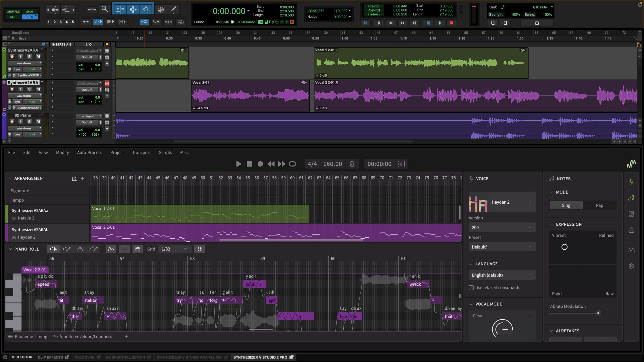Click the Clear button under Vocal Mode
The height and width of the screenshot is (362, 644).
(477, 316)
